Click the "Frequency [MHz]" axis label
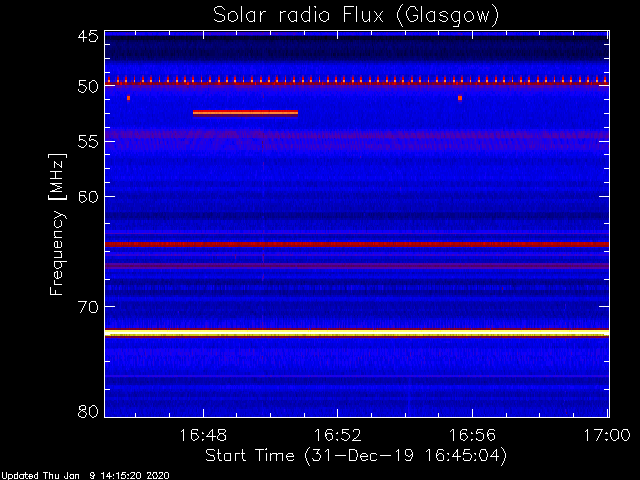The width and height of the screenshot is (640, 480). pos(57,224)
